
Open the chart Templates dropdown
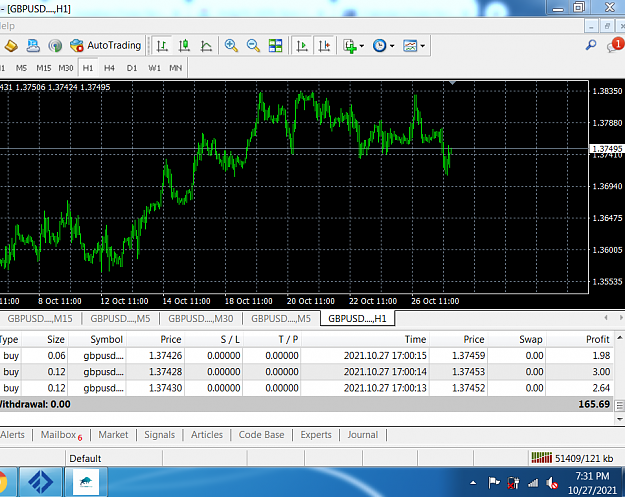click(414, 46)
